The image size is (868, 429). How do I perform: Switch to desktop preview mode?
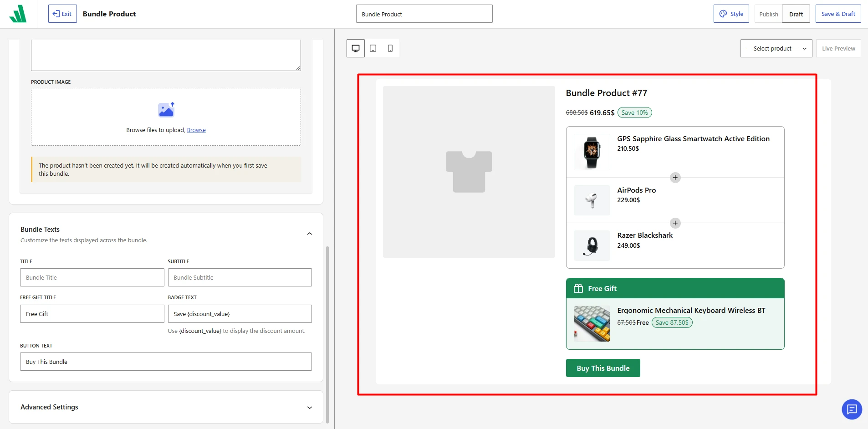356,48
